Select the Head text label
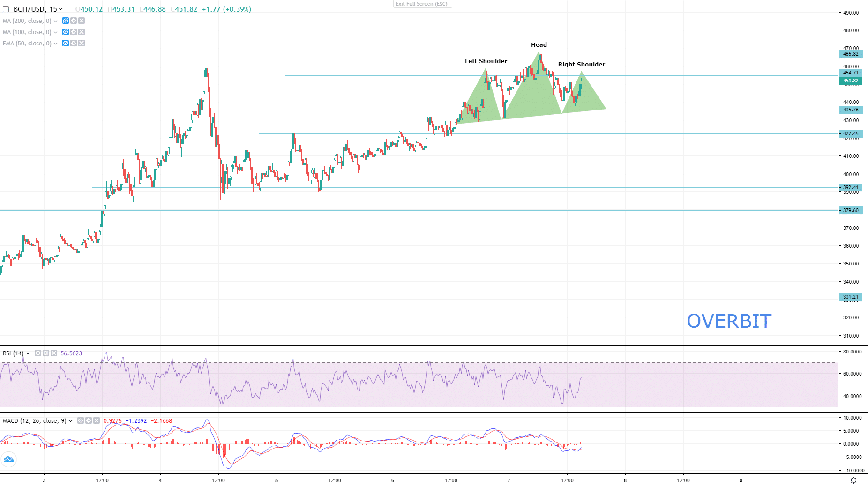 point(539,44)
